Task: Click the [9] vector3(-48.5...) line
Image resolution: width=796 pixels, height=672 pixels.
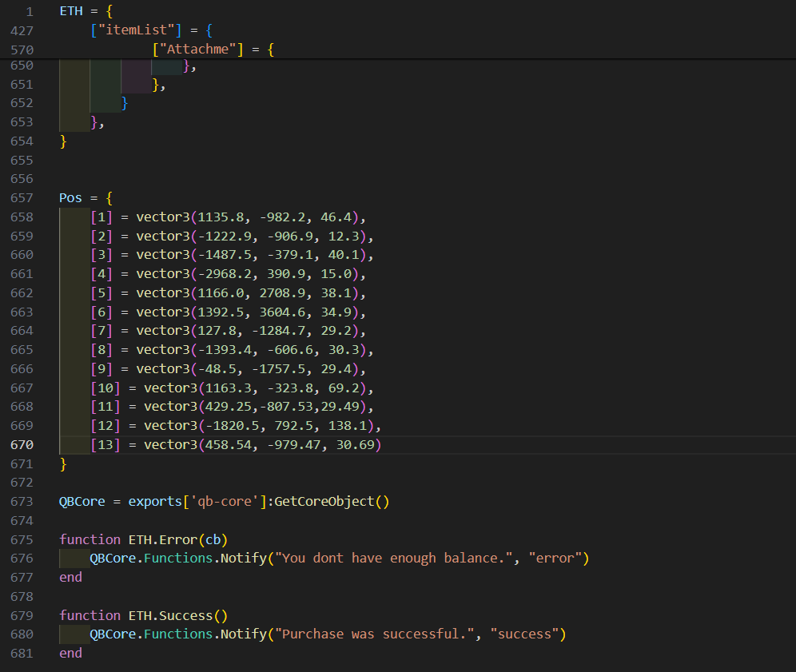Action: [228, 369]
